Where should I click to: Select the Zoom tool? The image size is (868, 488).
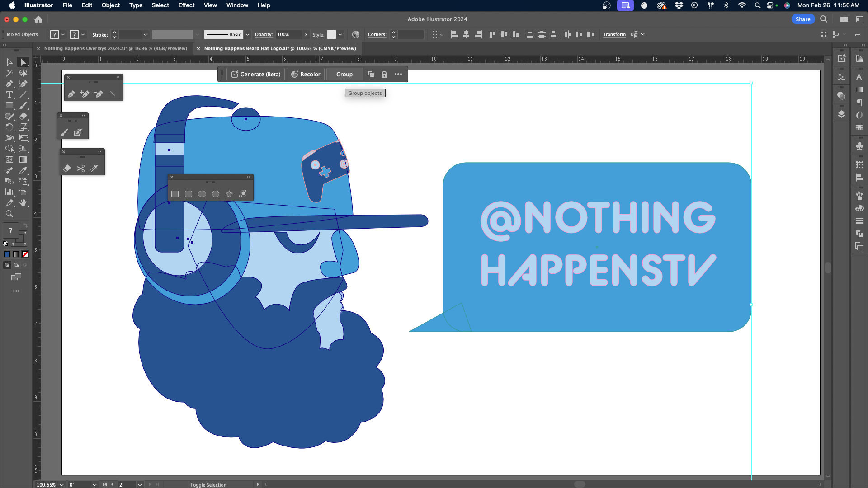[9, 214]
